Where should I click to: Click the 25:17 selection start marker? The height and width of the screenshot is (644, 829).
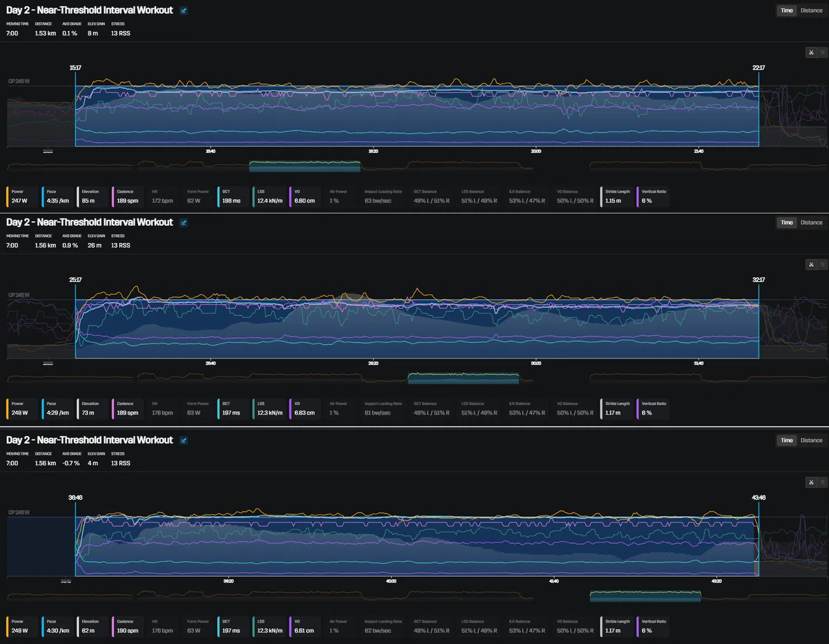click(x=75, y=280)
